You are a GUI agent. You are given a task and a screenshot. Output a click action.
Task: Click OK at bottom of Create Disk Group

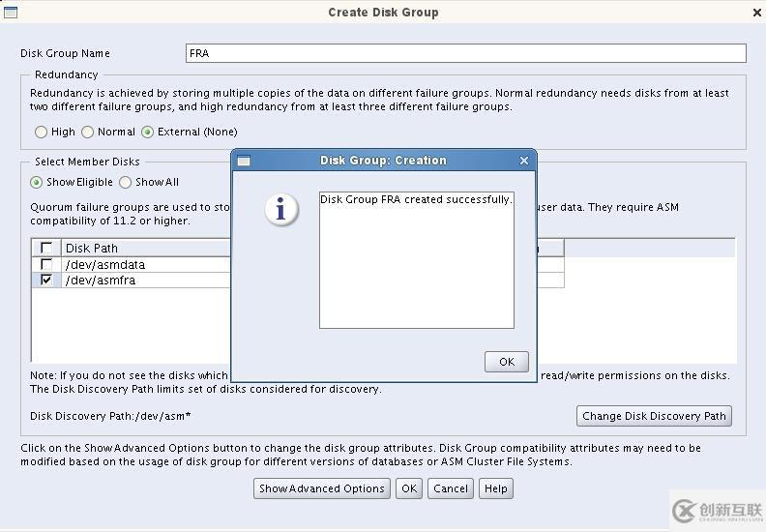[409, 488]
